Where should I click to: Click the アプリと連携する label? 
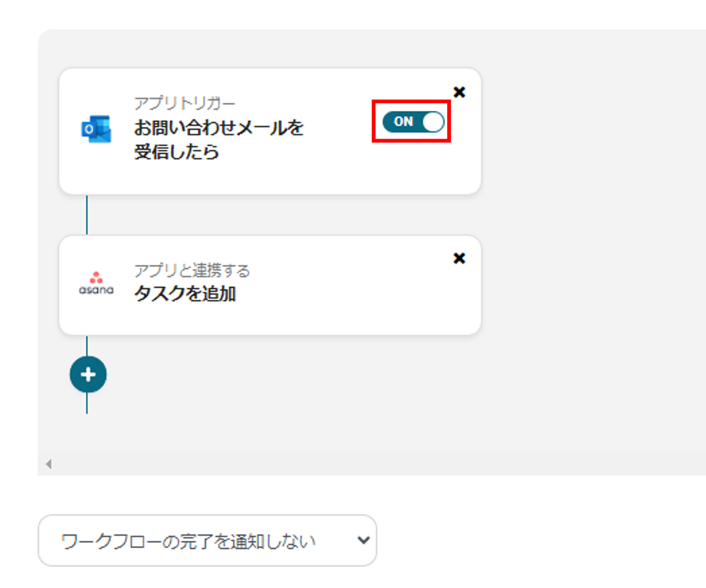(x=192, y=270)
